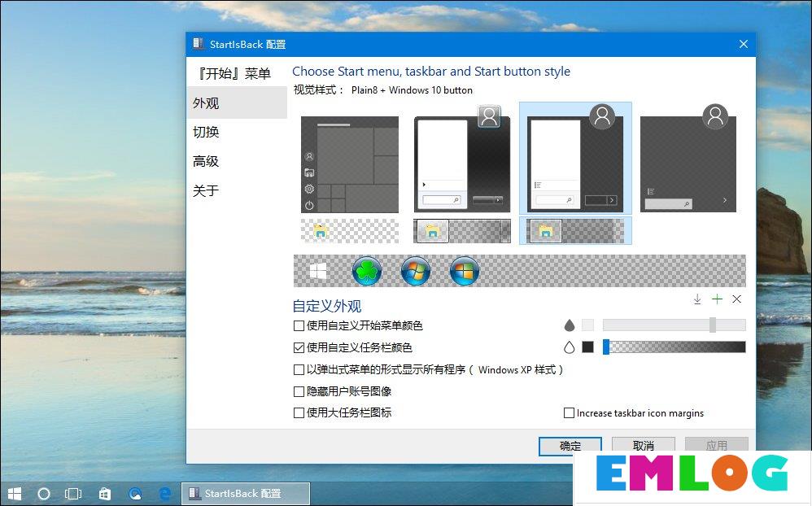Select the Windows 7 glass style menu thumbnail
Viewport: 812px width, 506px height.
point(462,159)
